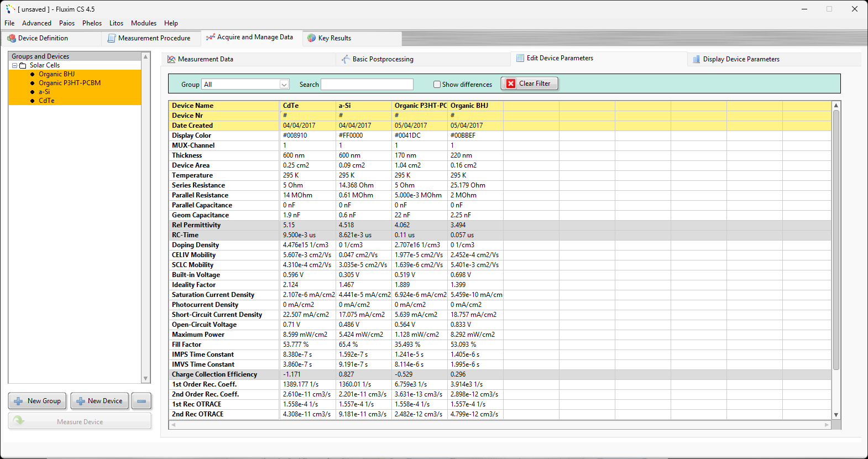Click the Measurement Procedure tab icon
This screenshot has width=868, height=459.
click(112, 38)
